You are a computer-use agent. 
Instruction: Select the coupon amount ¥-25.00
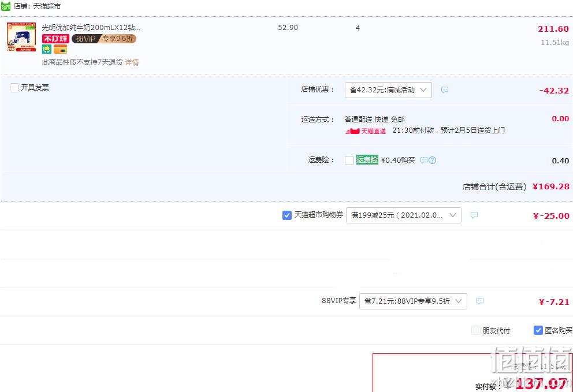551,216
